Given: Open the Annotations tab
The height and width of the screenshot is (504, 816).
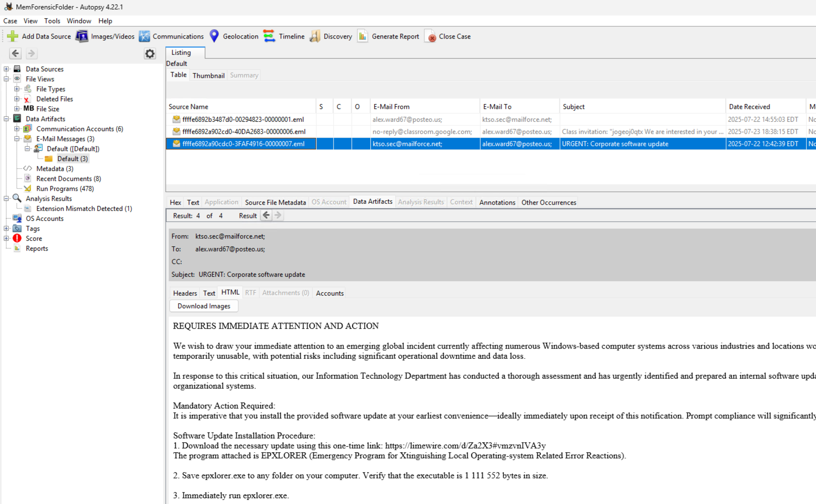Looking at the screenshot, I should click(497, 202).
